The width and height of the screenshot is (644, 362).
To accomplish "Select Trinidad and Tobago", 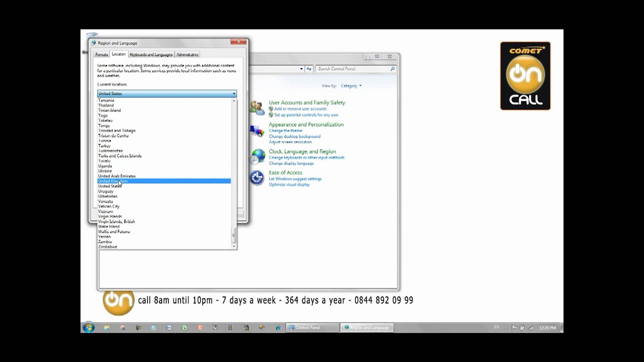I will tap(164, 131).
